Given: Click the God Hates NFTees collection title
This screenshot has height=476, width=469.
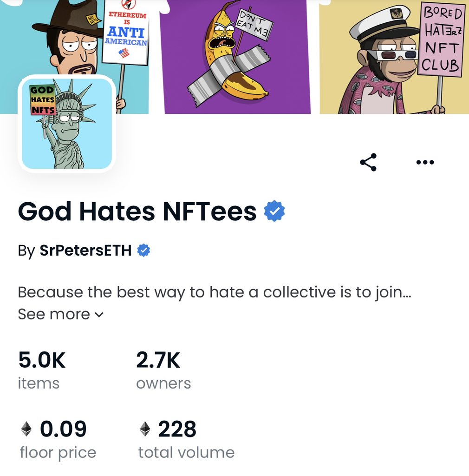Looking at the screenshot, I should tap(137, 212).
